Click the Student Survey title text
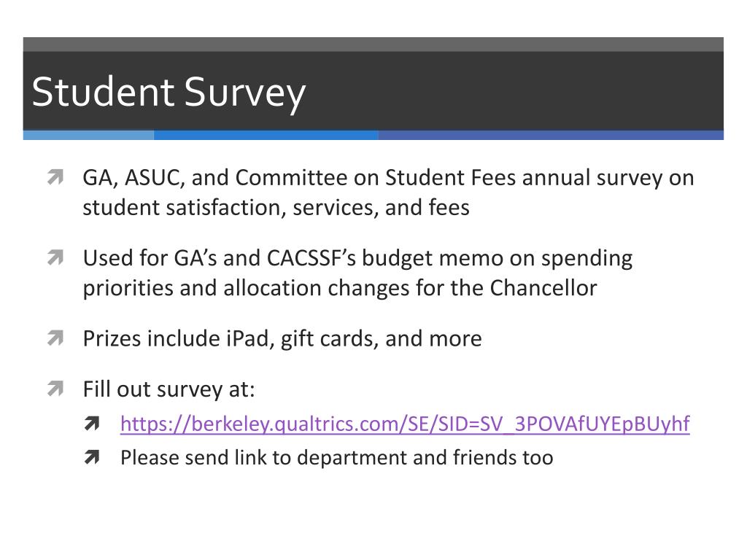The width and height of the screenshot is (747, 560). click(x=169, y=93)
